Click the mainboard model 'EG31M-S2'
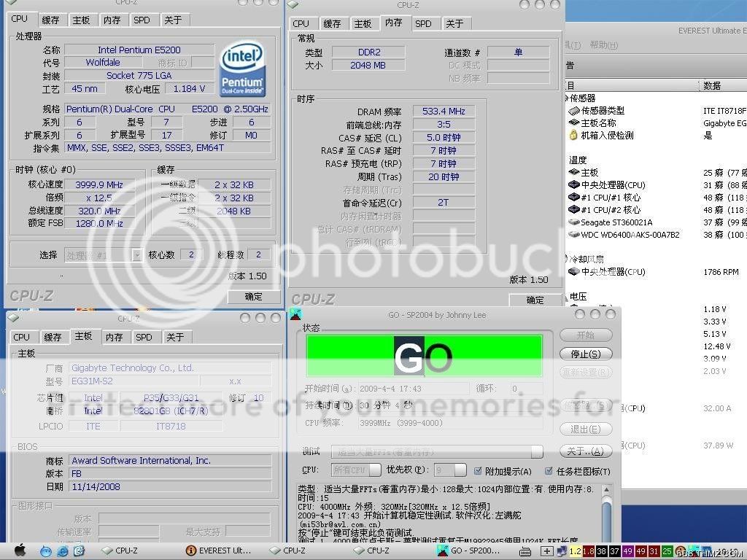 tap(133, 381)
